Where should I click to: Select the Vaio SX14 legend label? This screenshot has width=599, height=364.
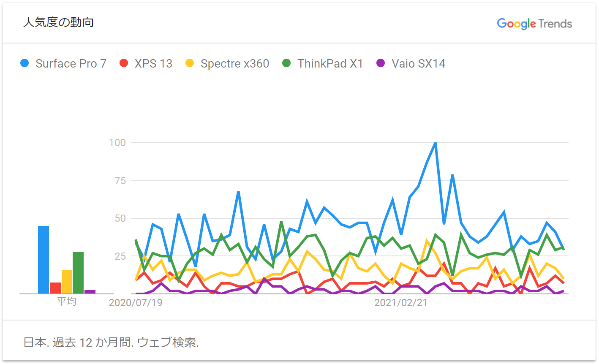coord(418,63)
